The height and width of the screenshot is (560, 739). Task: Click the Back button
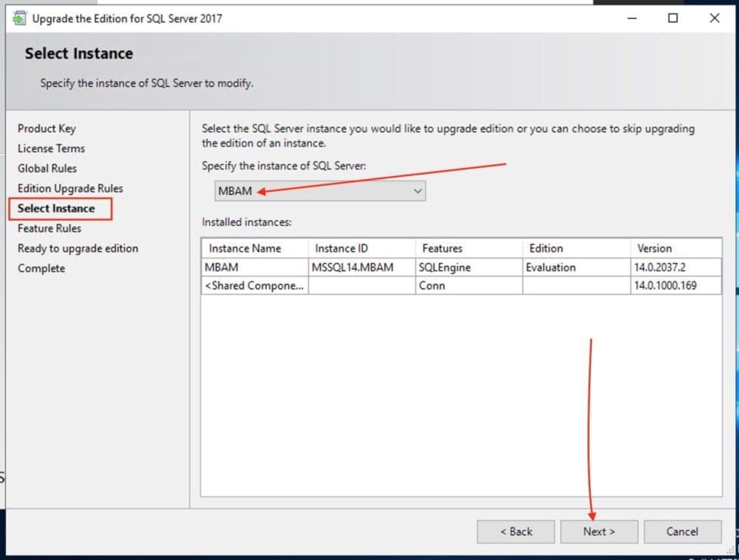point(515,531)
